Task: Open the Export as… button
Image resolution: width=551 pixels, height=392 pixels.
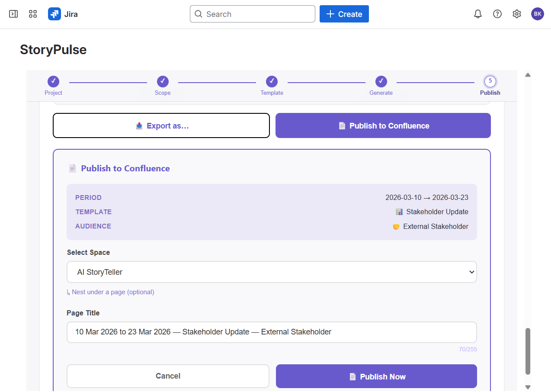Action: point(161,125)
